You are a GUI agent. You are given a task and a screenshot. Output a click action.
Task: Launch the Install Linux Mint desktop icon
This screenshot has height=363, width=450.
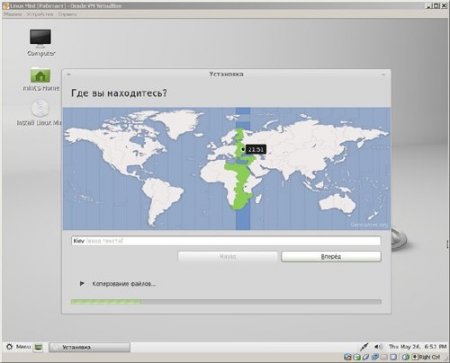coord(39,113)
